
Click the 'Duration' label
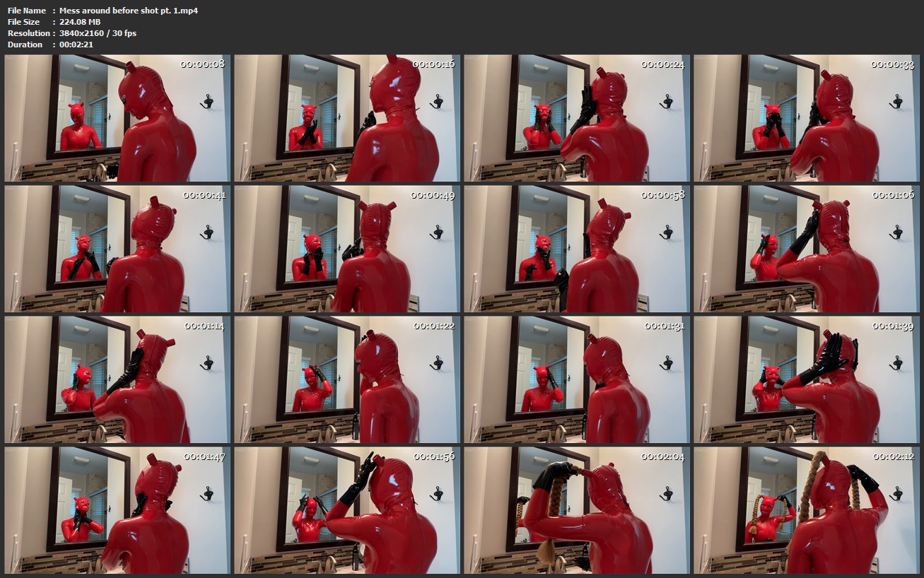pyautogui.click(x=25, y=45)
